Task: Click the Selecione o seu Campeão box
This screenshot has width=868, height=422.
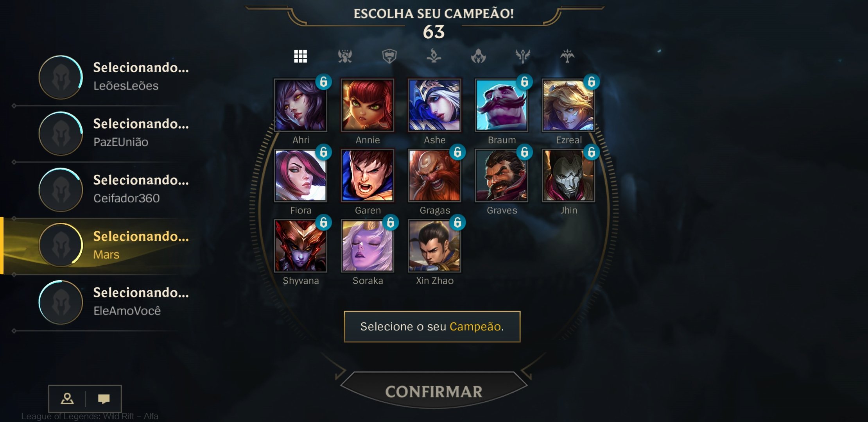Action: (432, 327)
